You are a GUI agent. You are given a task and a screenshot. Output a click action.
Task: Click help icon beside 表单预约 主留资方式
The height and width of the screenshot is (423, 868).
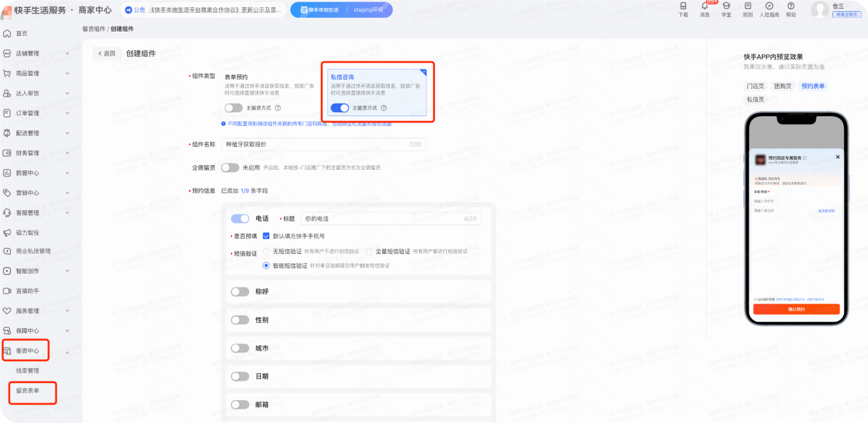pyautogui.click(x=278, y=108)
